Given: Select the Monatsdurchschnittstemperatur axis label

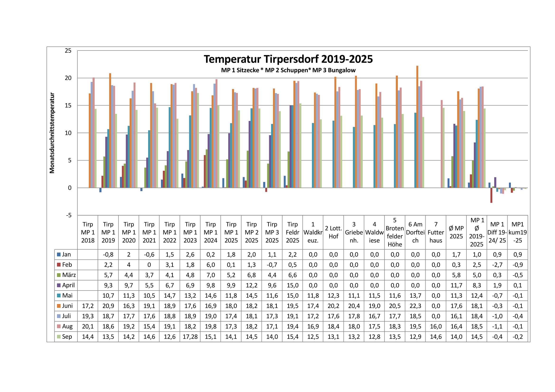Looking at the screenshot, I should tap(52, 133).
